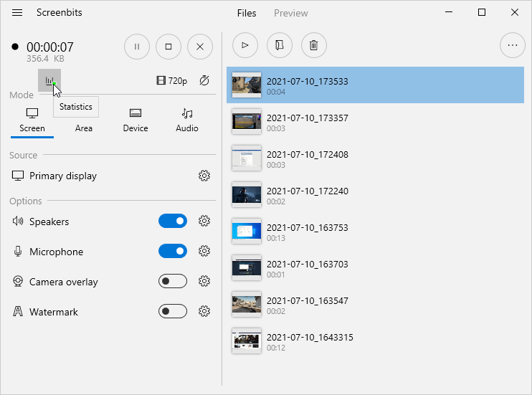
Task: Select Audio recording mode
Action: pyautogui.click(x=187, y=120)
